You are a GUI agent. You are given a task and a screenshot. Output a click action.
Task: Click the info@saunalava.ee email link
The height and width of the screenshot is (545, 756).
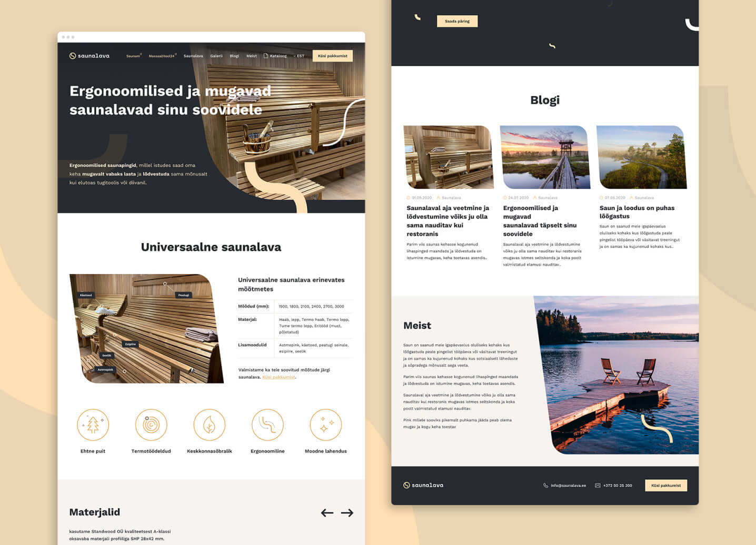[568, 486]
